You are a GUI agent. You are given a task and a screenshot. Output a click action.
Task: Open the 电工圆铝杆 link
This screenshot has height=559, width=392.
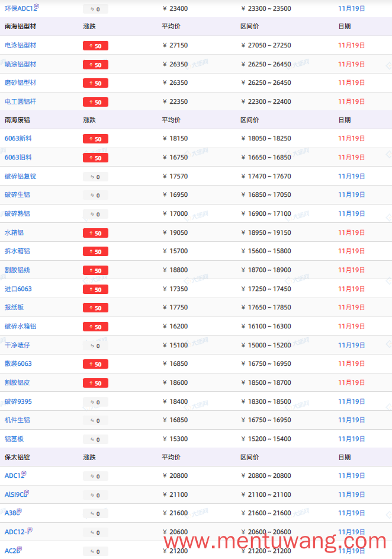[20, 101]
